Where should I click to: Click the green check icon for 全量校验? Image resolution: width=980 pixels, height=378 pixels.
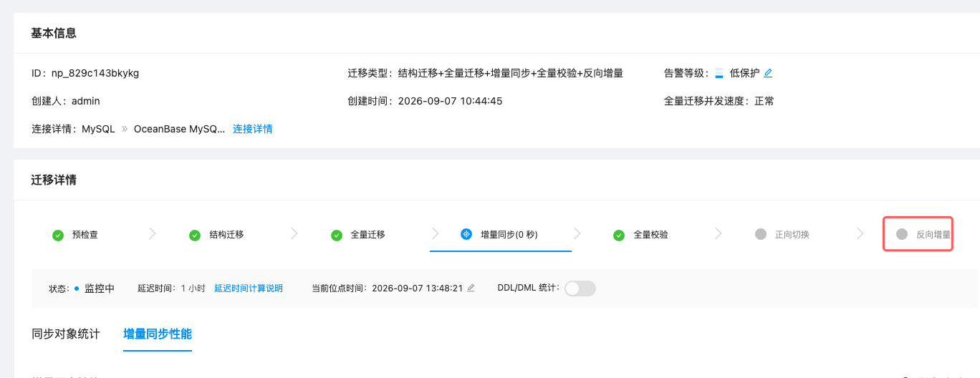click(619, 235)
